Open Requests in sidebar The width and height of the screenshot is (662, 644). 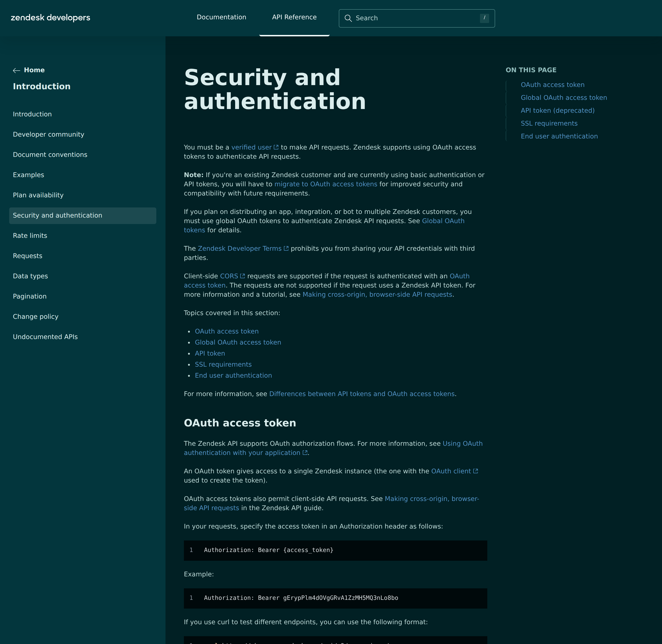point(28,256)
